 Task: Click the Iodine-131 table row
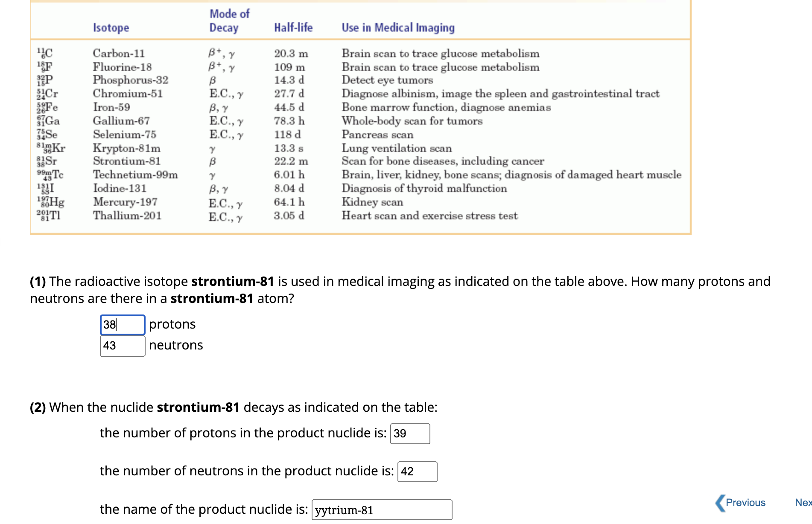click(120, 188)
